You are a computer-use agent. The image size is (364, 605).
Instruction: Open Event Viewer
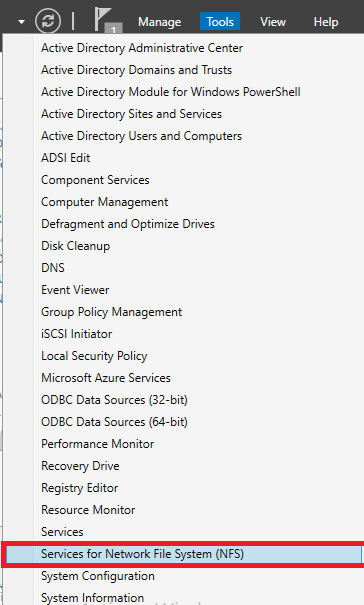[x=75, y=290]
